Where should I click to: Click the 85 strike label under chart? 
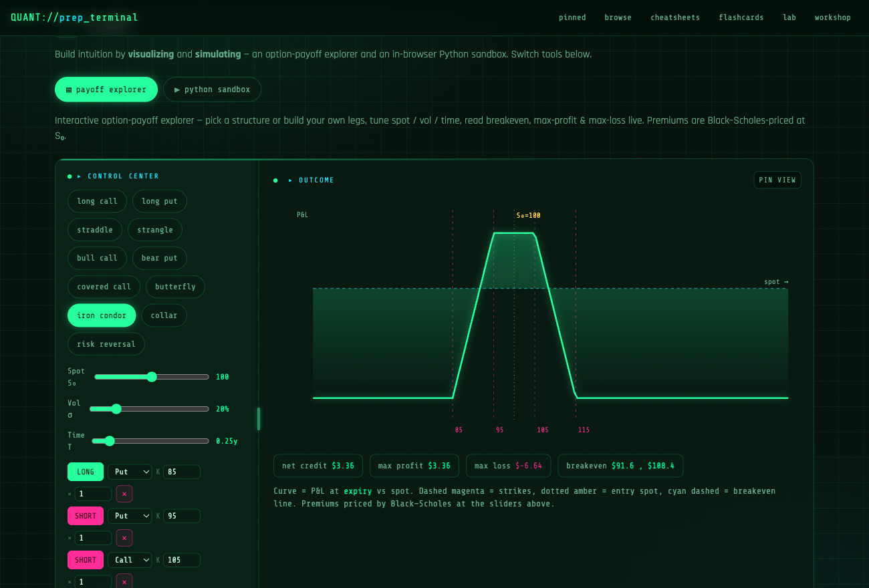(459, 430)
